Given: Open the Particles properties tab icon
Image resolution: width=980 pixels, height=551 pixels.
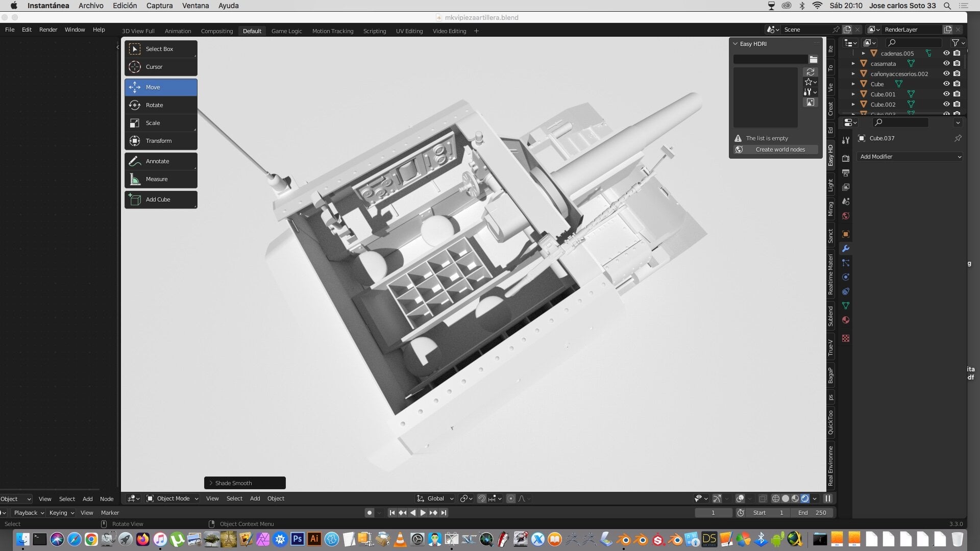Looking at the screenshot, I should pyautogui.click(x=846, y=263).
